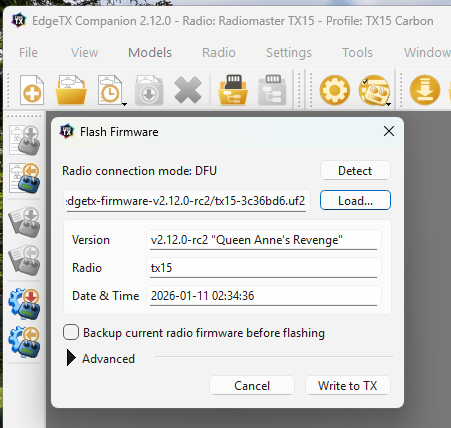
Task: Open file via the folder icon
Action: click(x=71, y=90)
